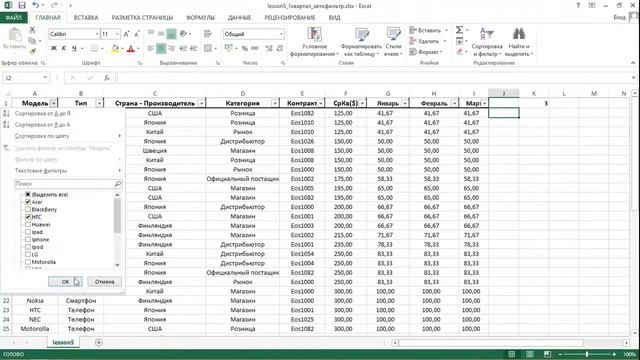Viewport: 640px width, 360px height.
Task: Toggle bold Ж formatting
Action: pos(53,49)
